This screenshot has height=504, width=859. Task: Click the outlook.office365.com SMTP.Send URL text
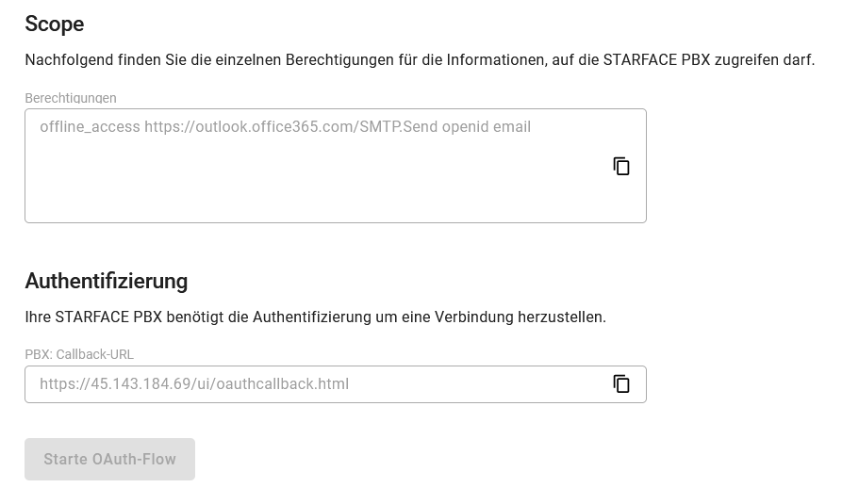pos(291,127)
